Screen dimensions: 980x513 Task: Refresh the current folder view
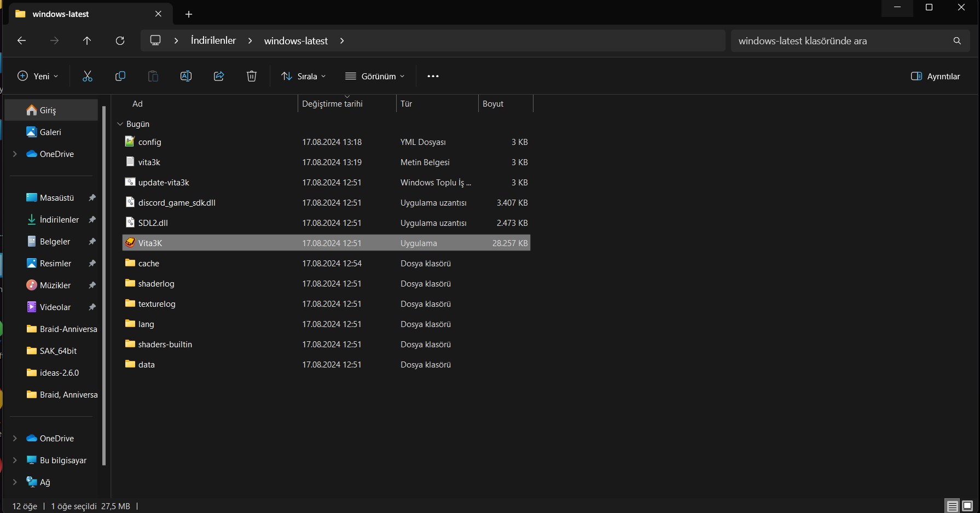[x=120, y=40]
